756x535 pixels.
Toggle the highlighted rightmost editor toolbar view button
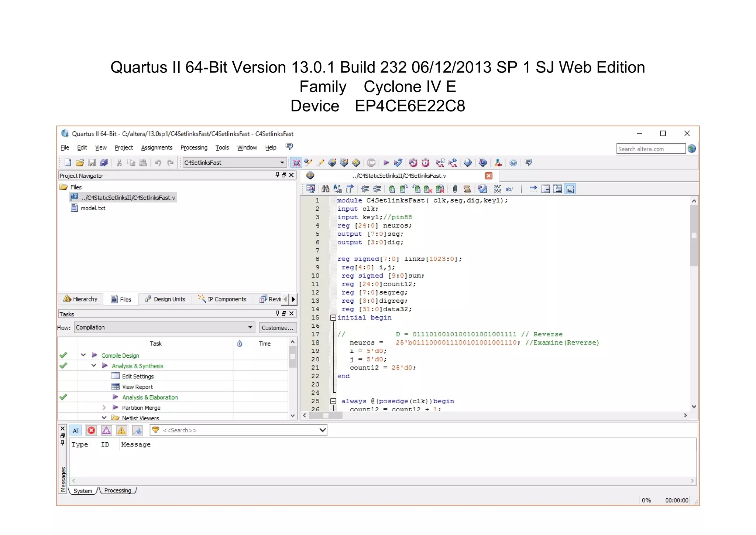pyautogui.click(x=570, y=189)
